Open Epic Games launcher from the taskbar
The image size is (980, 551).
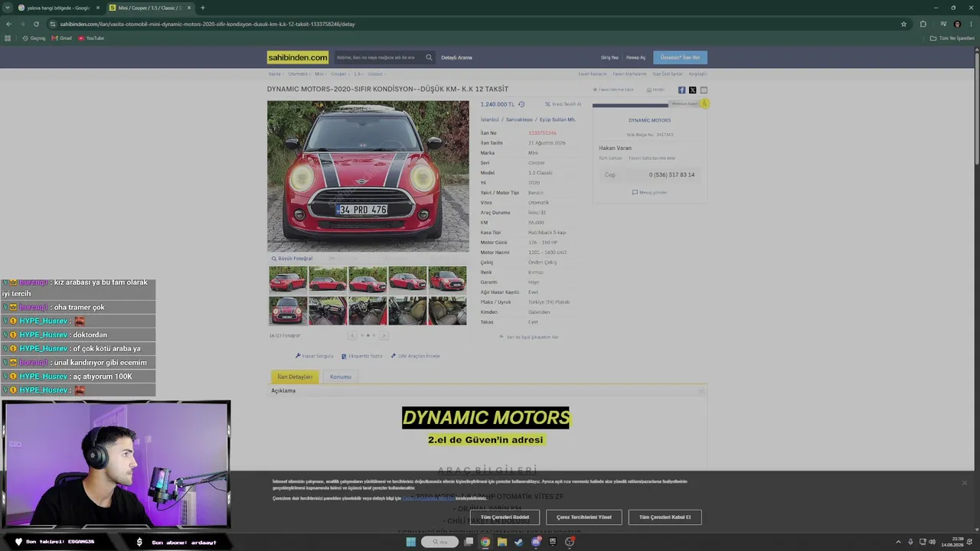click(x=553, y=542)
